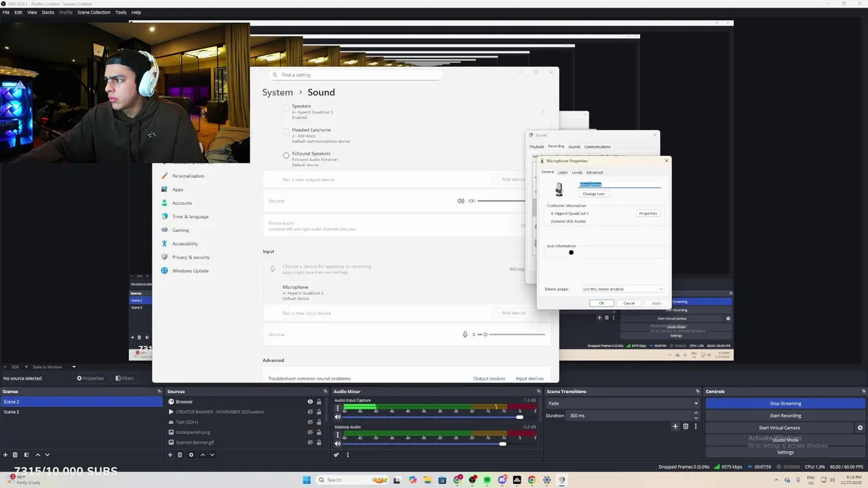Open the Scene Collection menu
This screenshot has height=488, width=868.
tap(94, 12)
